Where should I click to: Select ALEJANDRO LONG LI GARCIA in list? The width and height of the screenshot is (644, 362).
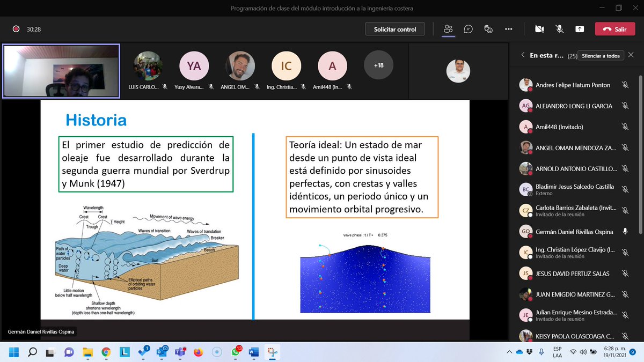pos(574,106)
